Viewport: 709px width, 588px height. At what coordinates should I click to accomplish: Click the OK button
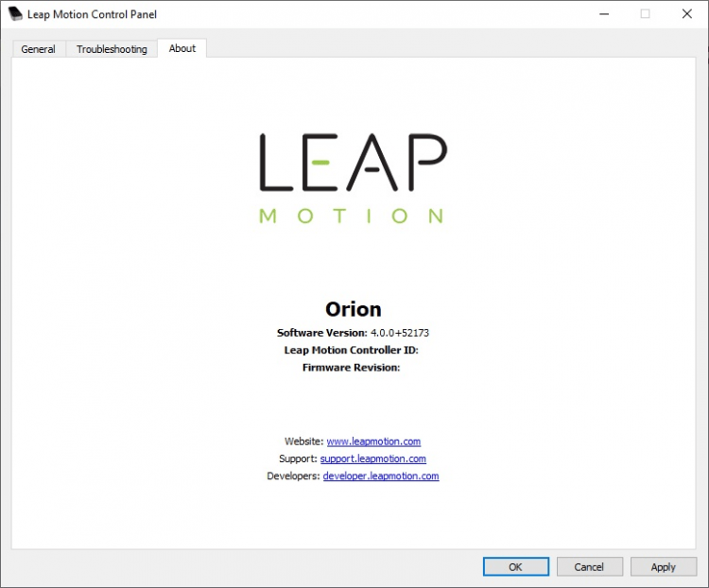[516, 567]
